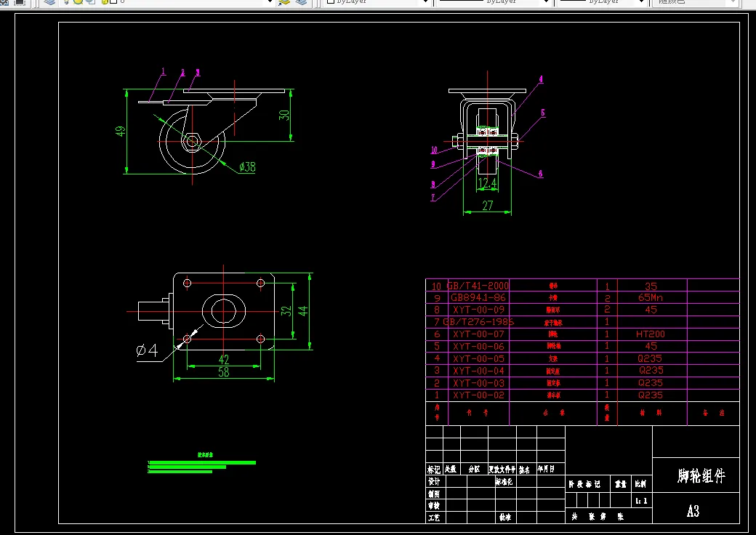Toggle layer 0 lock icon

click(105, 2)
